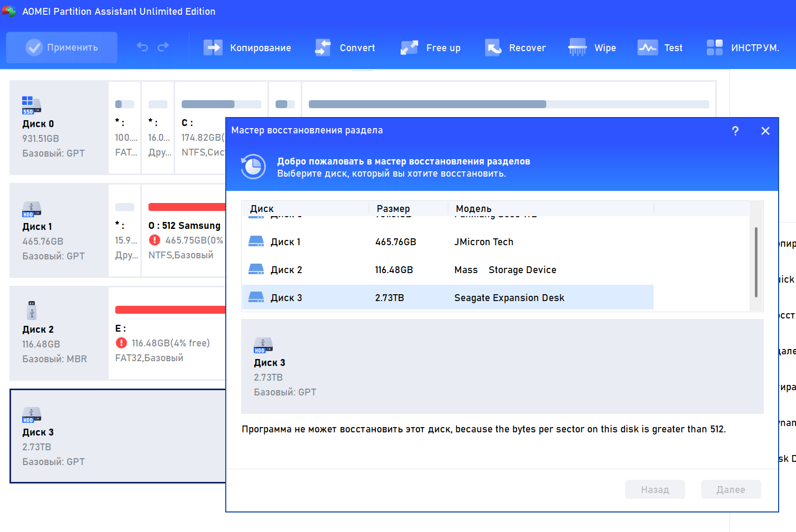Select the Wipe tool icon
796x532 pixels.
click(577, 47)
